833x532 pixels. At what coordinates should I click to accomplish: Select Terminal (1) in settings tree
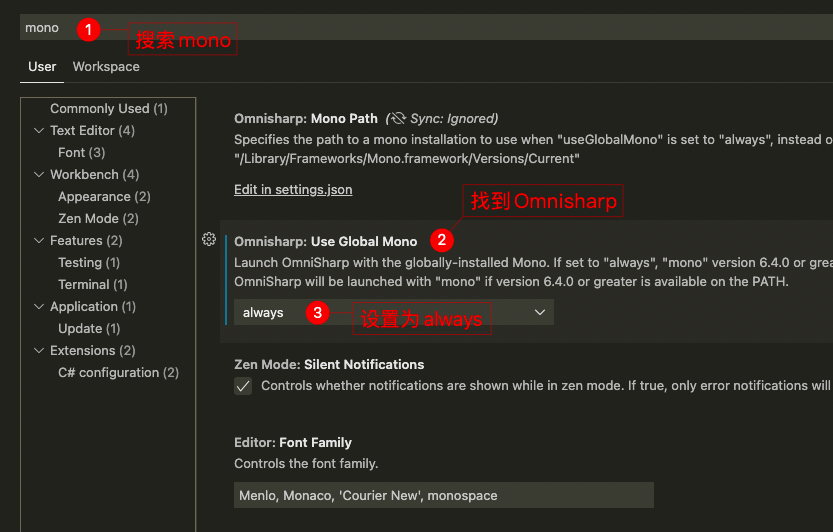92,284
